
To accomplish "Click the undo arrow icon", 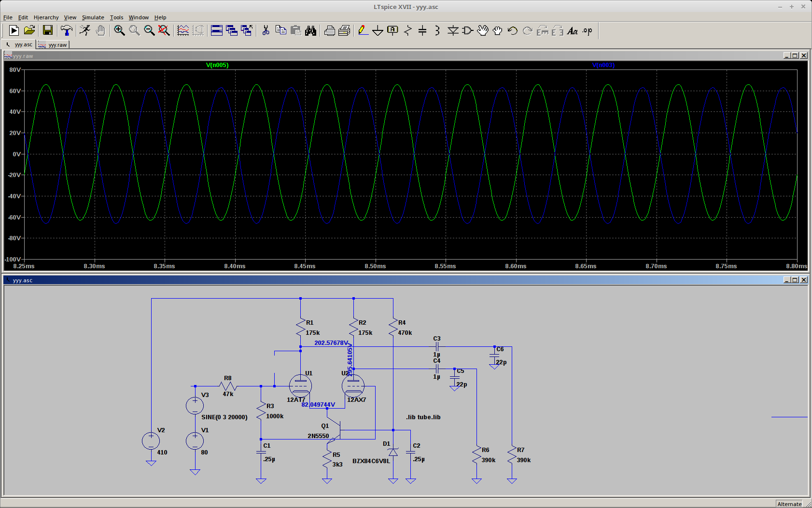I will [x=512, y=30].
